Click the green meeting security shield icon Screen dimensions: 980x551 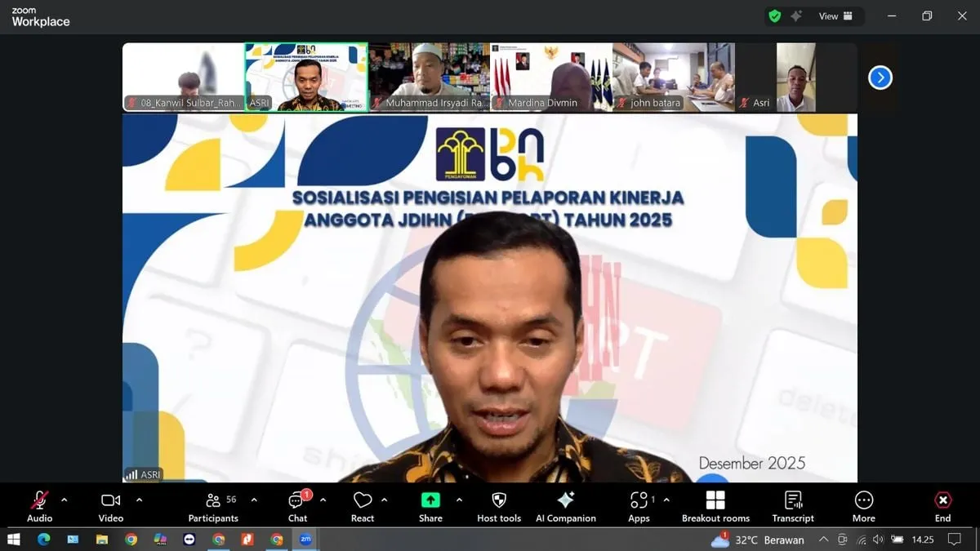click(775, 16)
